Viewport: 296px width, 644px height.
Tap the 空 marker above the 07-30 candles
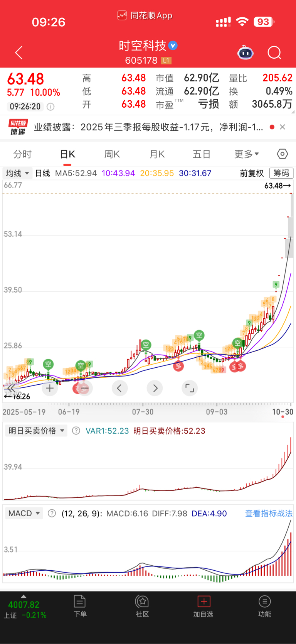pos(146,345)
